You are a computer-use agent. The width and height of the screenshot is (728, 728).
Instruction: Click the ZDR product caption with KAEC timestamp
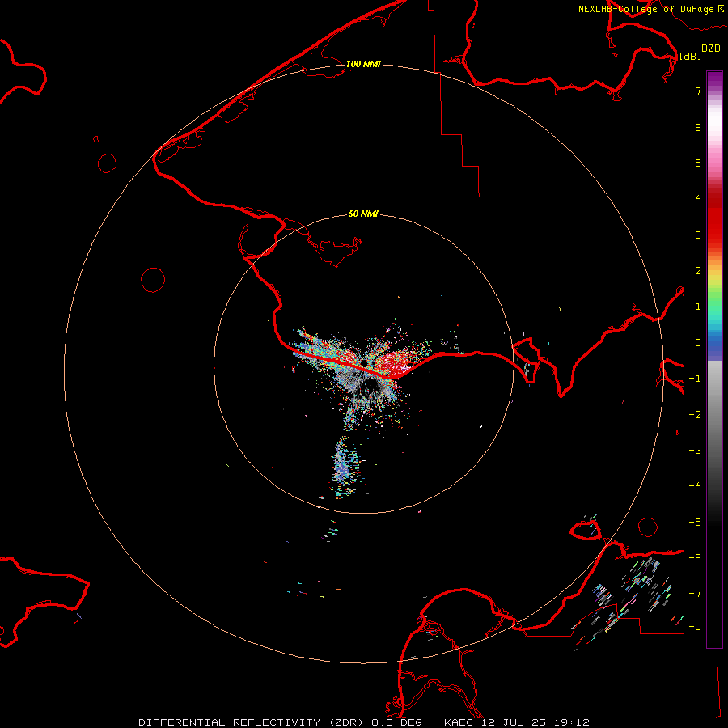tap(364, 722)
